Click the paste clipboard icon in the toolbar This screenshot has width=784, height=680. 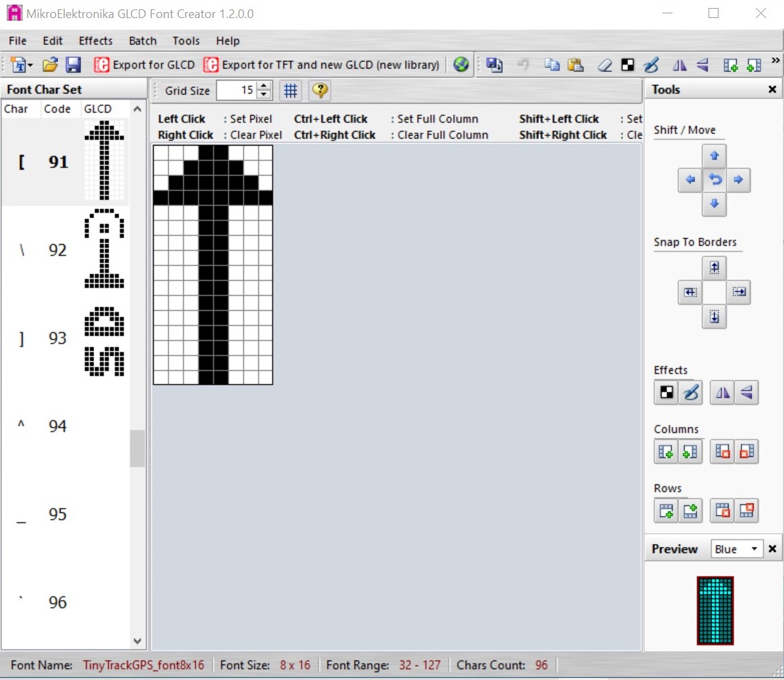click(576, 65)
